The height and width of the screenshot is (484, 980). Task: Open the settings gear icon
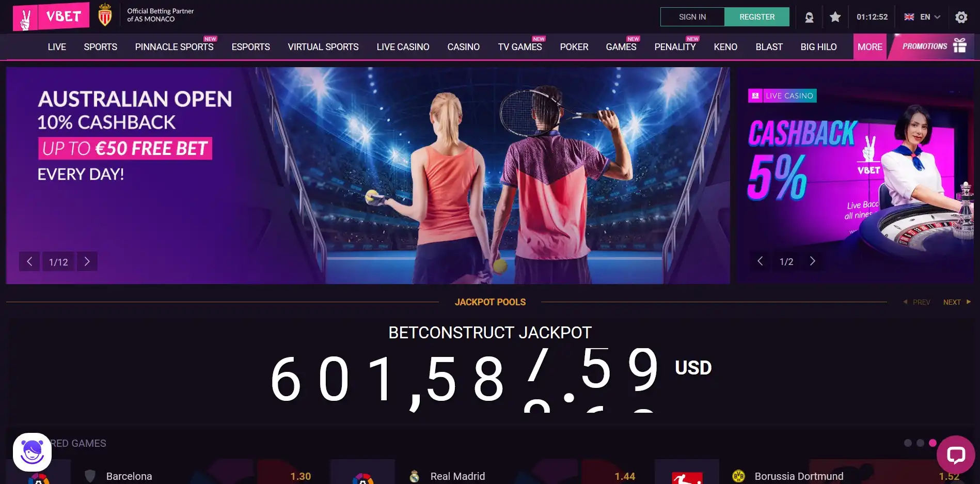[x=961, y=17]
